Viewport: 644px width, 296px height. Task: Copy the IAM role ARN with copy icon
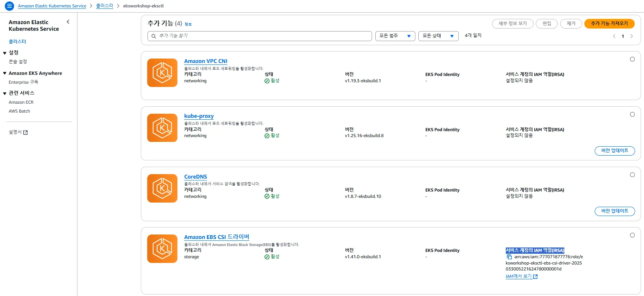[x=509, y=257]
